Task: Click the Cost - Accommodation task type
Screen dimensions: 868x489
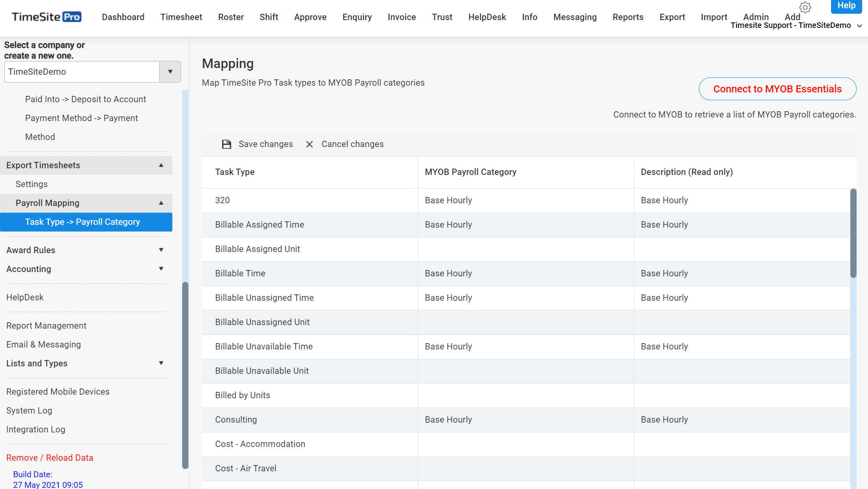Action: point(260,444)
